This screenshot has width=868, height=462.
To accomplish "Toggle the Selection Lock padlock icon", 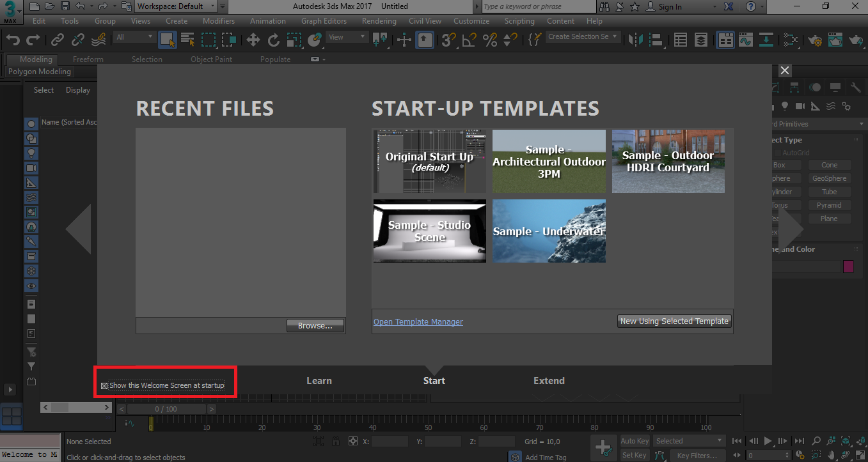I will 335,441.
